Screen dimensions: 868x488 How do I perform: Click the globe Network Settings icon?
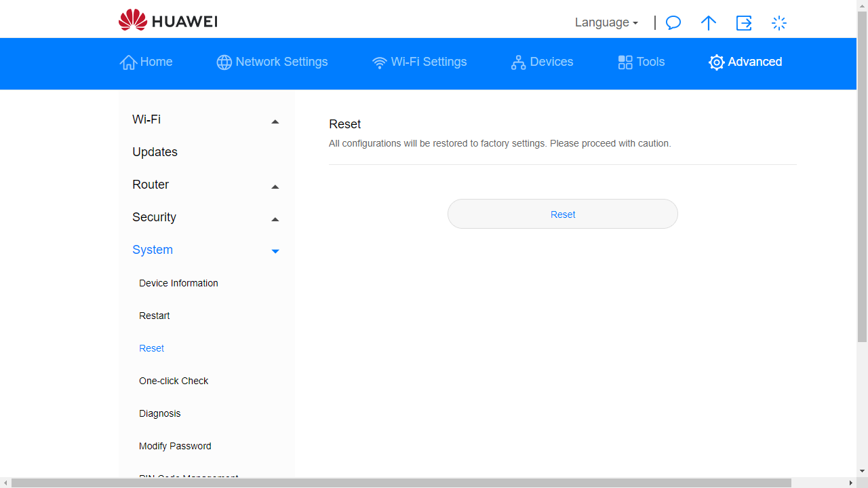point(224,62)
